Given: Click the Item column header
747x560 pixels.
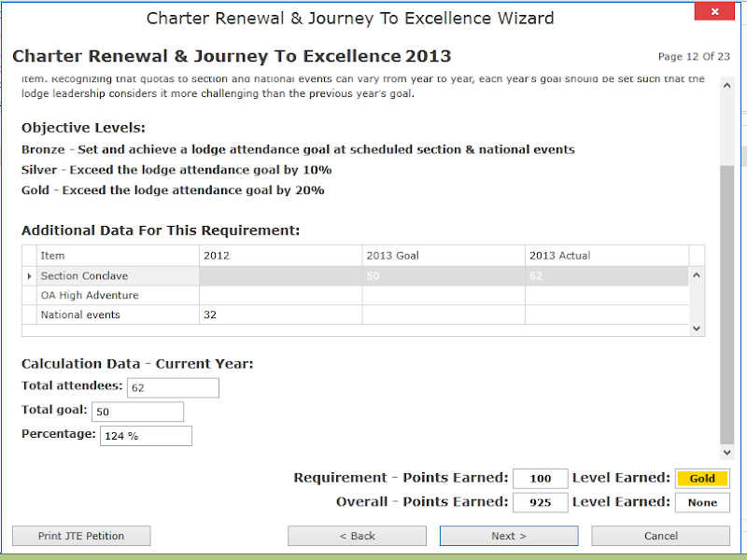Looking at the screenshot, I should point(118,256).
